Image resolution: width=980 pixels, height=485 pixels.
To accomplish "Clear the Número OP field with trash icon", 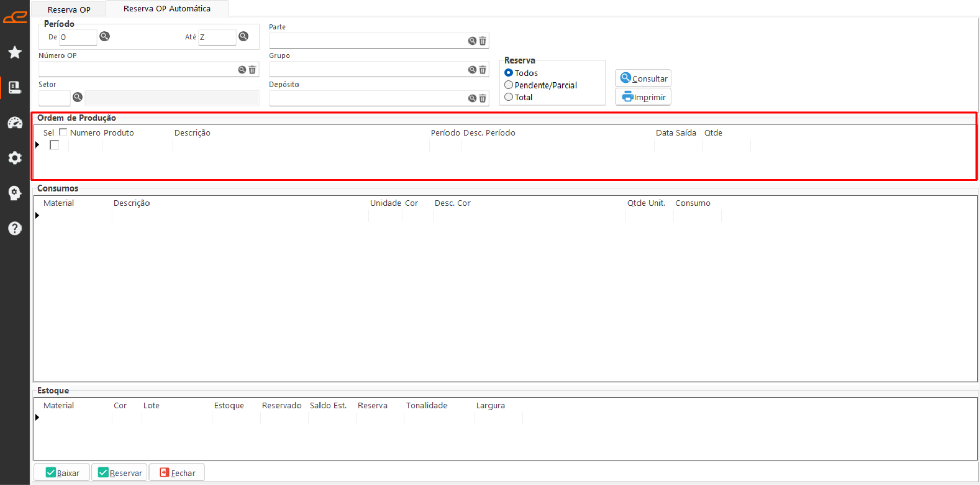I will (252, 70).
